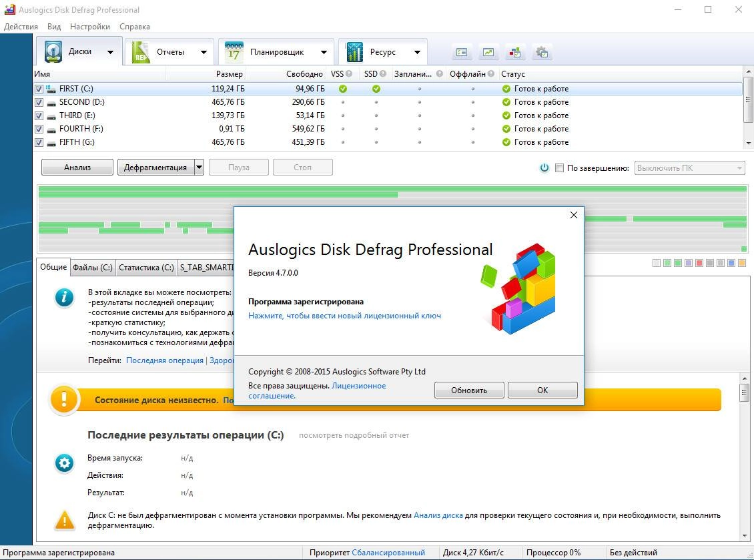Click the help icon beside VSS header
Image resolution: width=754 pixels, height=560 pixels.
[x=348, y=73]
